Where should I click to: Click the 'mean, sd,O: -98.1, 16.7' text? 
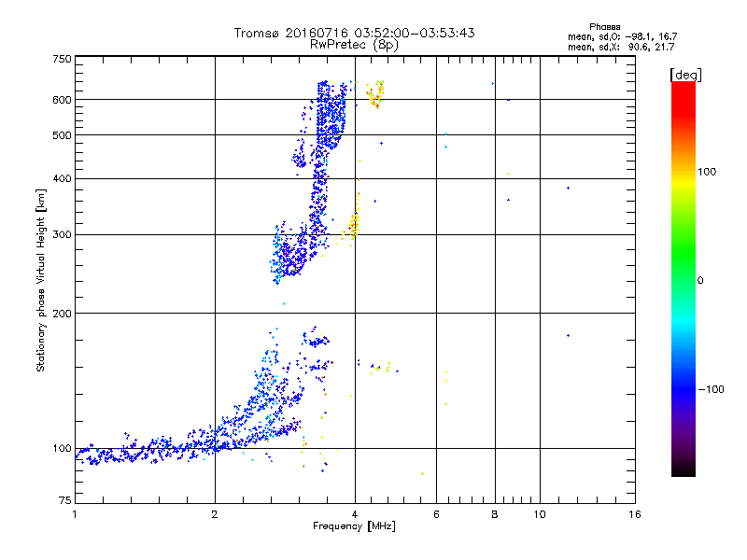(622, 36)
